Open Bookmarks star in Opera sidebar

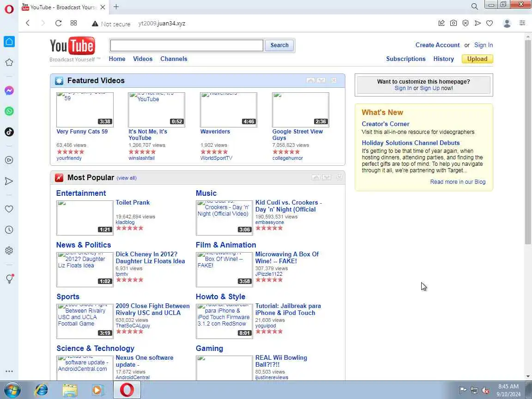(9, 62)
